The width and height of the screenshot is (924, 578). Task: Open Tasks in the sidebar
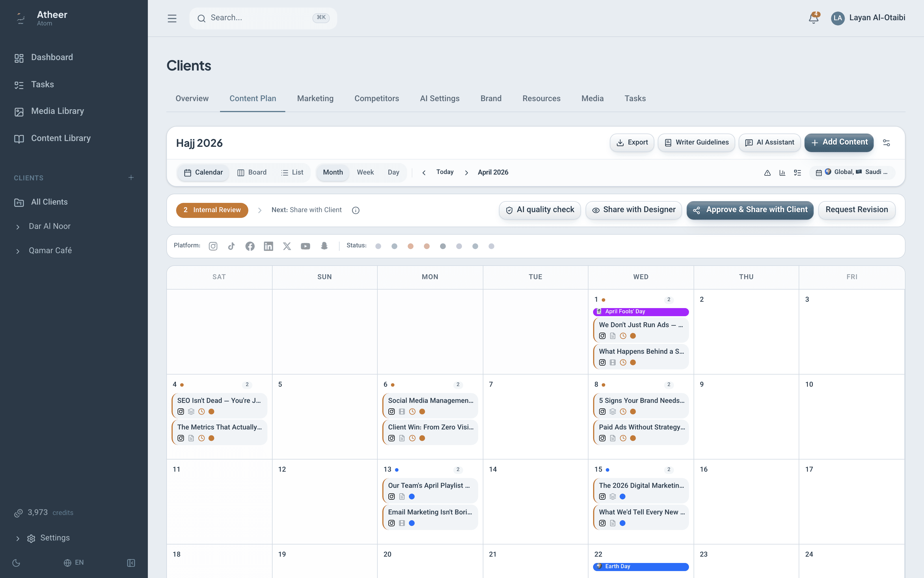click(74, 84)
